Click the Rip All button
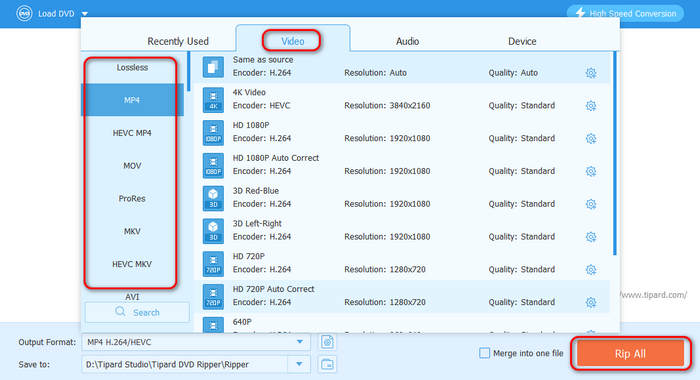Image resolution: width=700 pixels, height=380 pixels. click(x=630, y=353)
